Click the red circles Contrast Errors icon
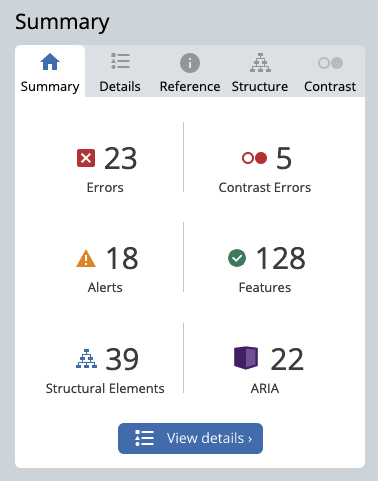 (x=255, y=158)
